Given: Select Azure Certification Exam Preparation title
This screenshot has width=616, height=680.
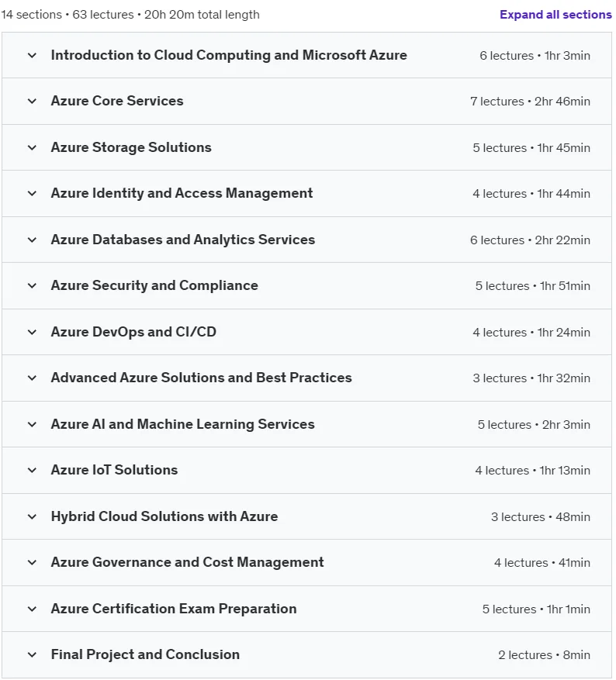Looking at the screenshot, I should coord(174,609).
